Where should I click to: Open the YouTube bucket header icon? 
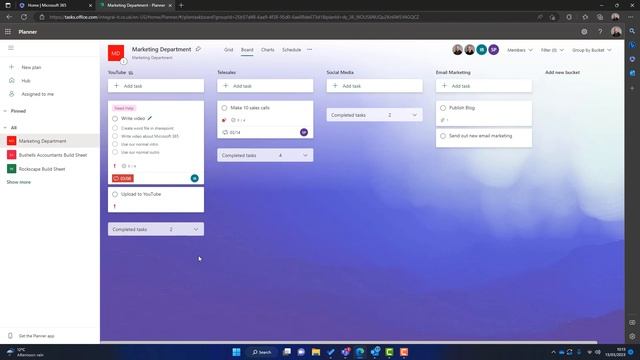click(x=131, y=73)
